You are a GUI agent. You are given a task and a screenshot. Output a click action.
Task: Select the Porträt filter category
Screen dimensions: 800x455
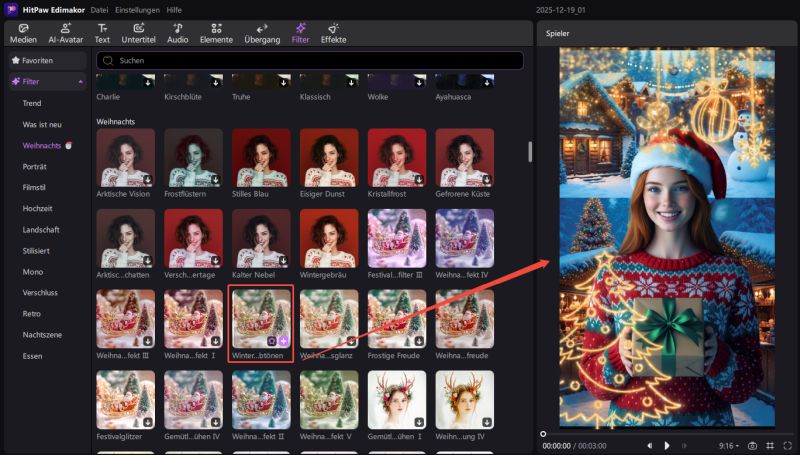(35, 166)
